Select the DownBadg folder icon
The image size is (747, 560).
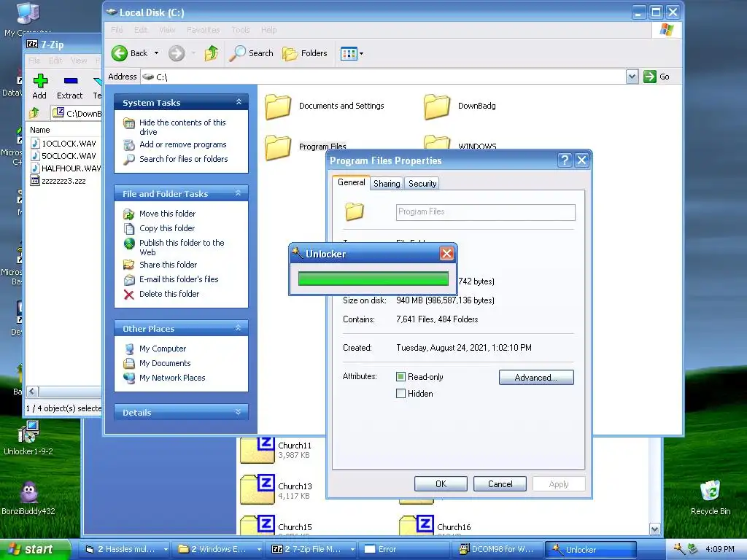[x=437, y=106]
